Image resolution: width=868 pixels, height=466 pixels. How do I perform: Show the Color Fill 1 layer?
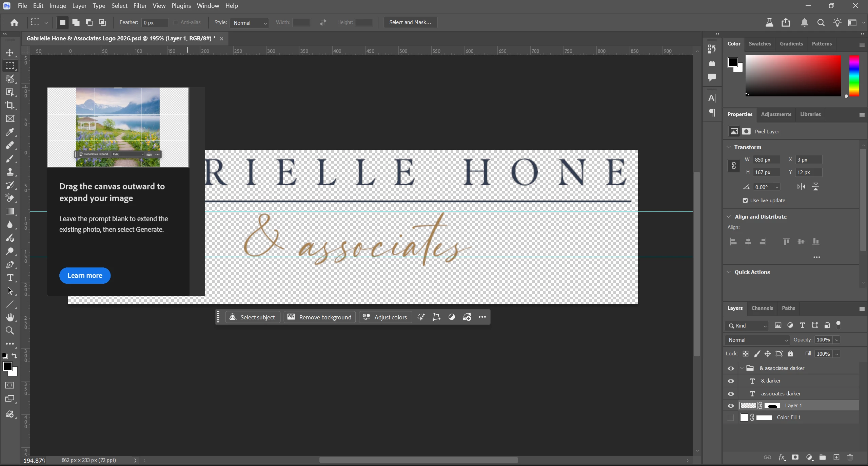[x=731, y=418]
